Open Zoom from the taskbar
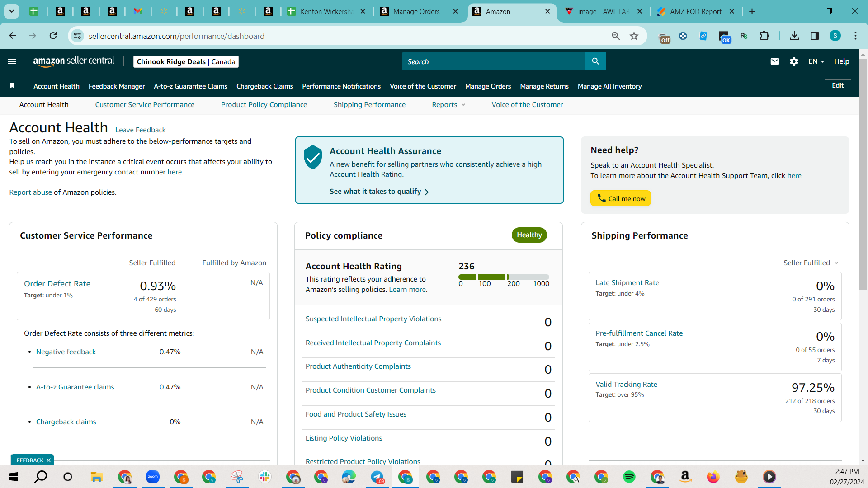 click(153, 477)
